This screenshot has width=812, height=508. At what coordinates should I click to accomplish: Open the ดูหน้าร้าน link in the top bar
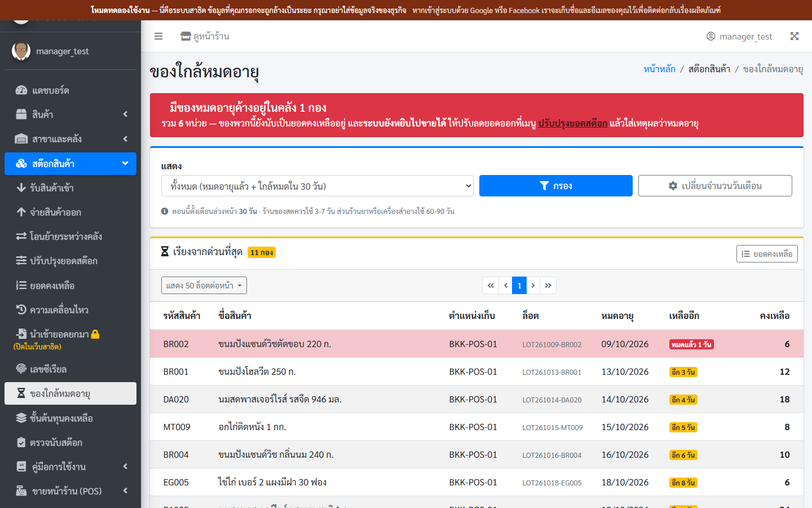[x=205, y=36]
